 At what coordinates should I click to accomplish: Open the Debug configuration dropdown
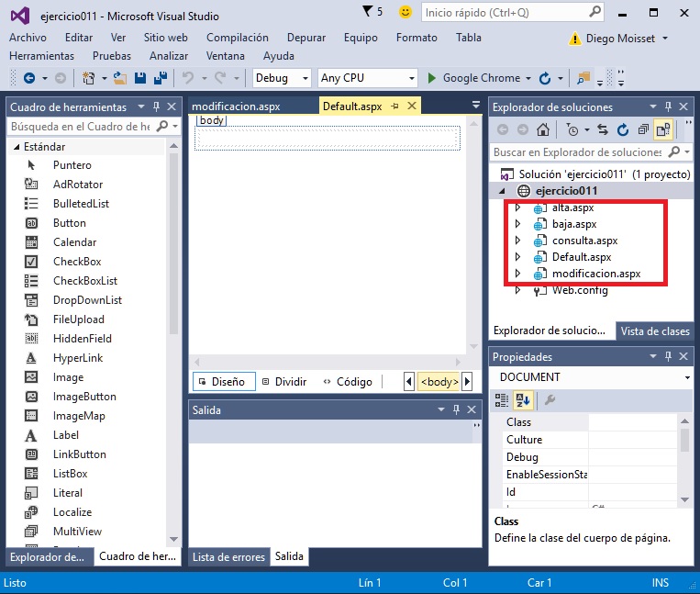coord(305,79)
